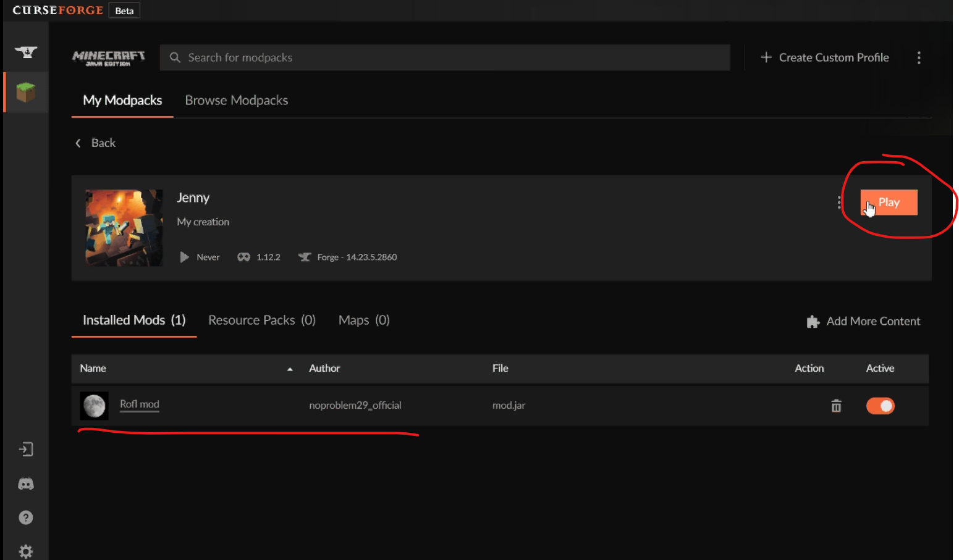Click the Play button
This screenshot has width=959, height=560.
[889, 203]
